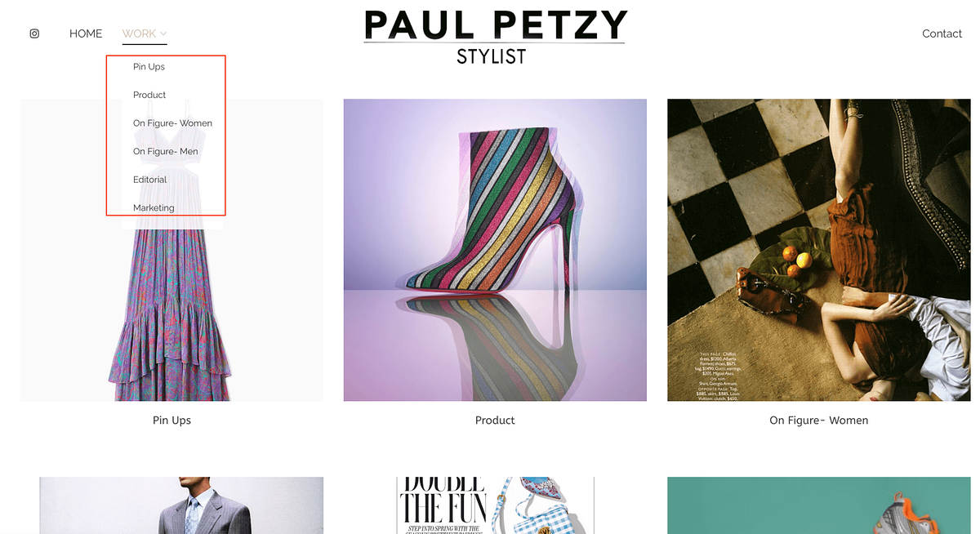
Task: Click the Pin Ups caption link
Action: [171, 421]
